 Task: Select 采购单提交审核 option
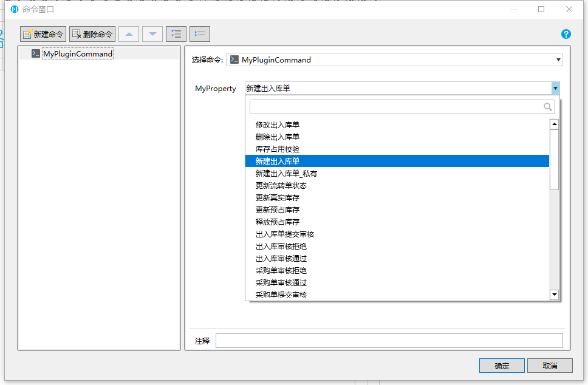click(x=397, y=295)
